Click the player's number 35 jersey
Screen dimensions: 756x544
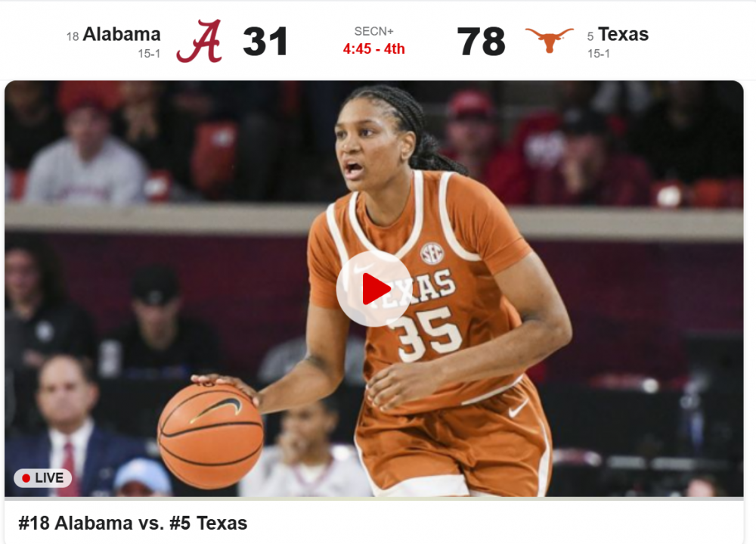tap(426, 334)
